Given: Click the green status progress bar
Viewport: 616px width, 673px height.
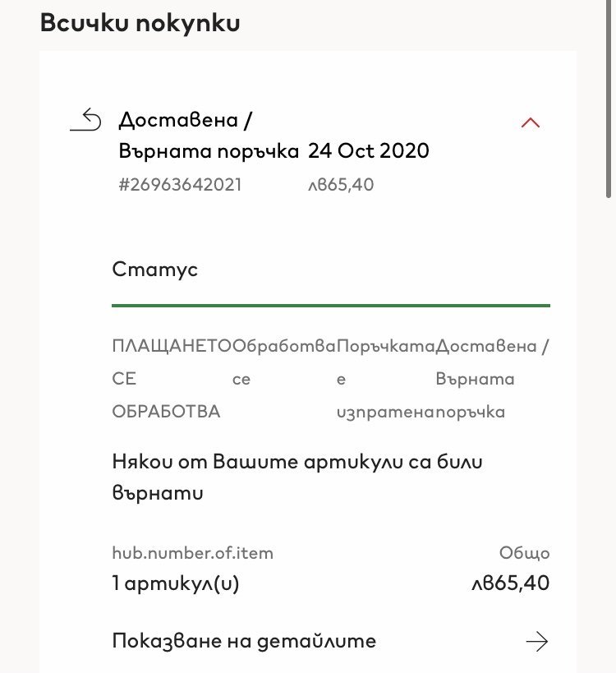Looking at the screenshot, I should point(330,306).
